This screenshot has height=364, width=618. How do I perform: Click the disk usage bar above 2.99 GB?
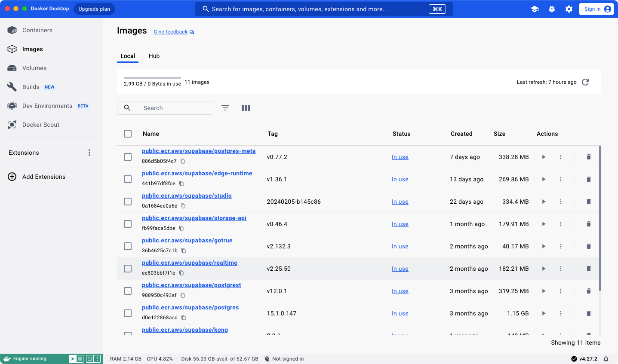152,78
